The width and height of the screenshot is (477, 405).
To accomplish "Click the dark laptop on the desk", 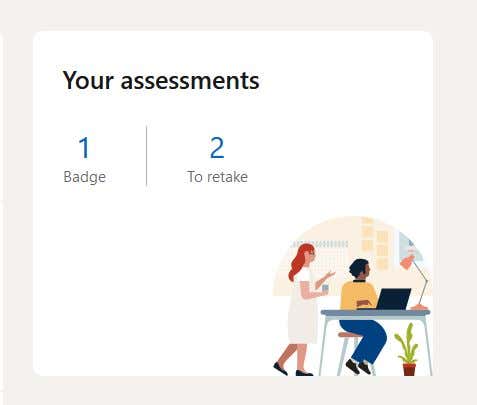I will tap(393, 299).
